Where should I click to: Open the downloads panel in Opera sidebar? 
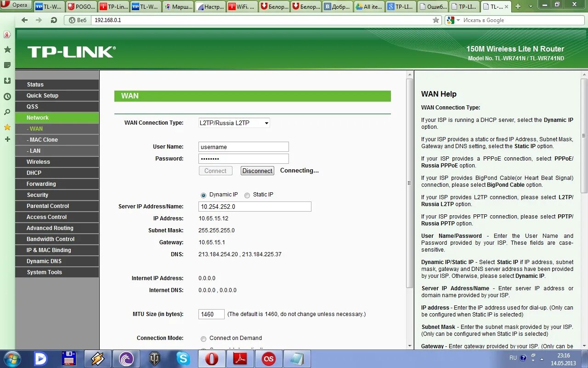(7, 81)
